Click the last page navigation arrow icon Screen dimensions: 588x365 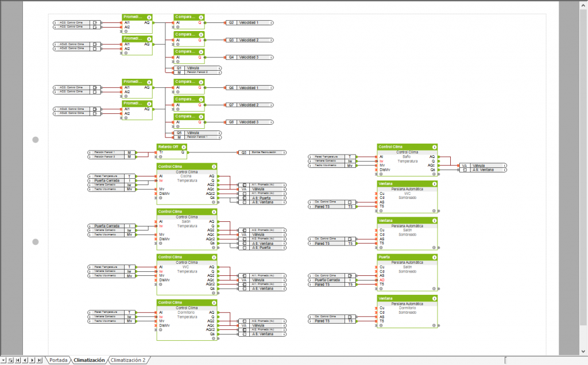coord(39,360)
